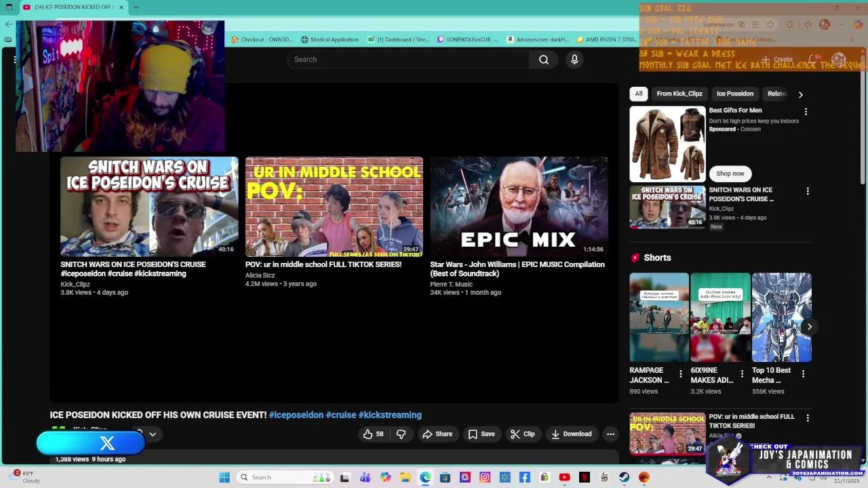
Task: Open 6IX9INE Makes Adin short thumbnail
Action: (720, 317)
